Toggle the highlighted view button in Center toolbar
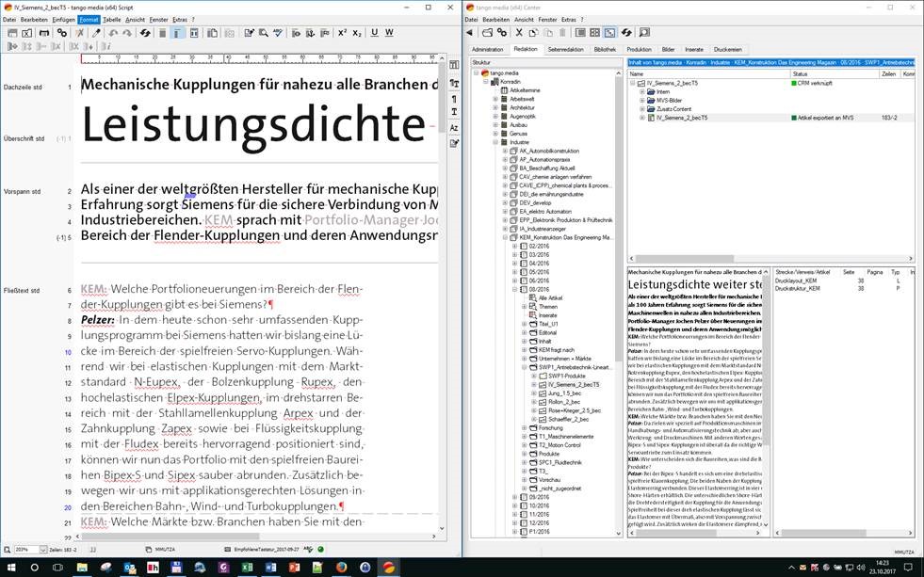 point(609,33)
